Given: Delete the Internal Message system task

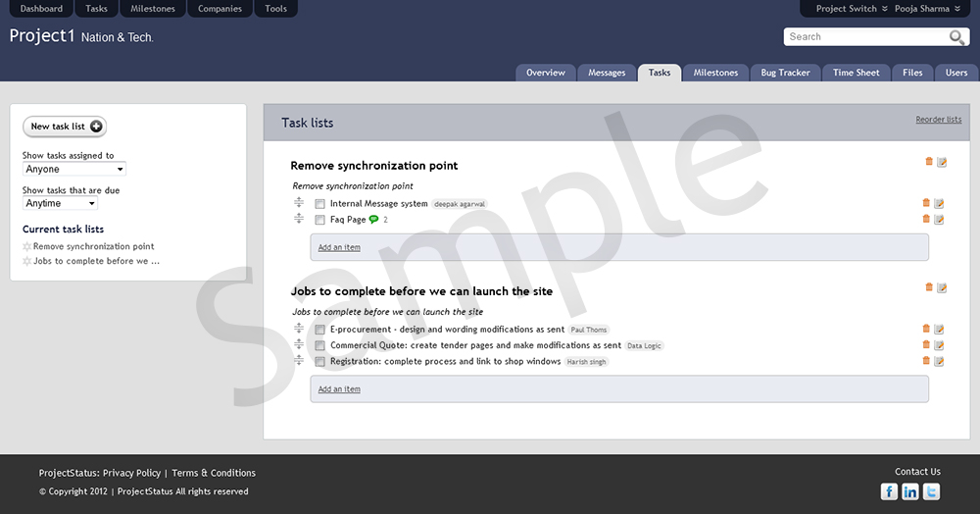Looking at the screenshot, I should click(x=926, y=203).
